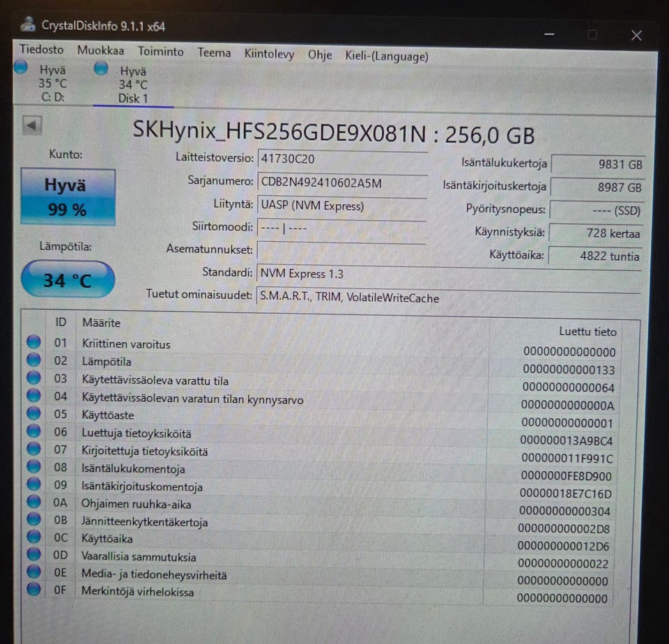This screenshot has width=669, height=644.
Task: Click status icon of Isäntäkirjoituskomentoja row
Action: 33,484
